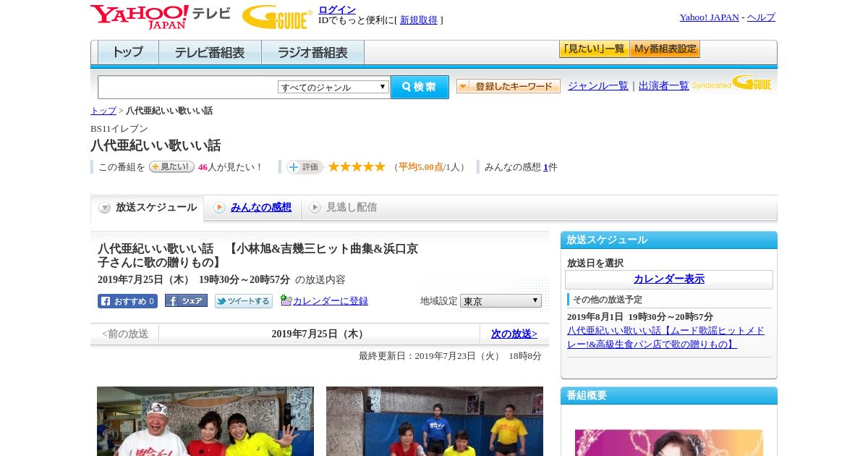Click the 八代亜紀いい歌いい話 page heading
This screenshot has width=868, height=456.
(156, 145)
